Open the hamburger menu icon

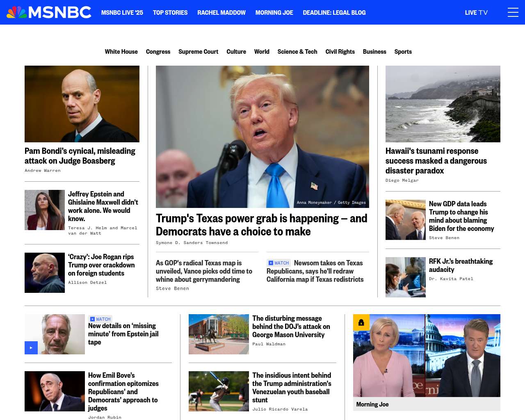(x=513, y=12)
